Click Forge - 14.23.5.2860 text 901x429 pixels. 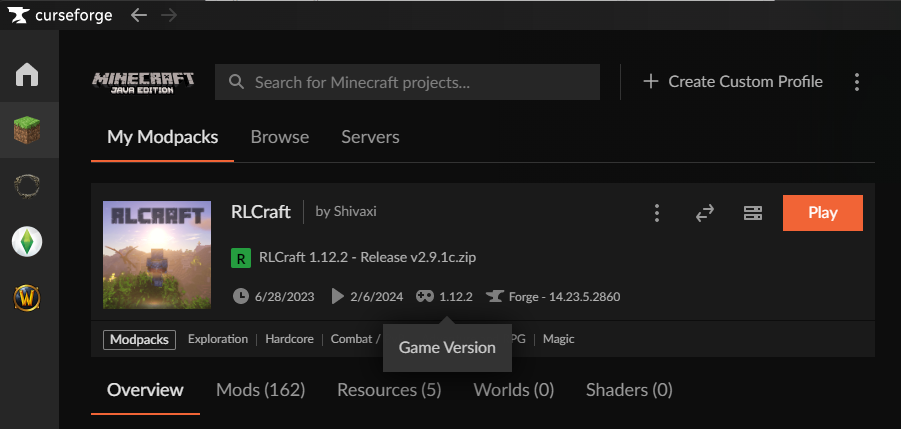(564, 297)
